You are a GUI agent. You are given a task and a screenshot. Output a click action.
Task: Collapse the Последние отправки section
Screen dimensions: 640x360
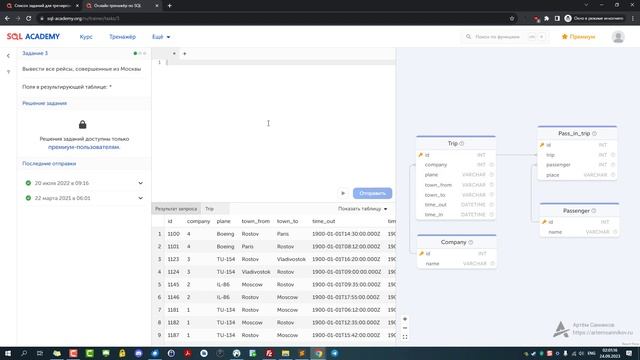tap(49, 164)
